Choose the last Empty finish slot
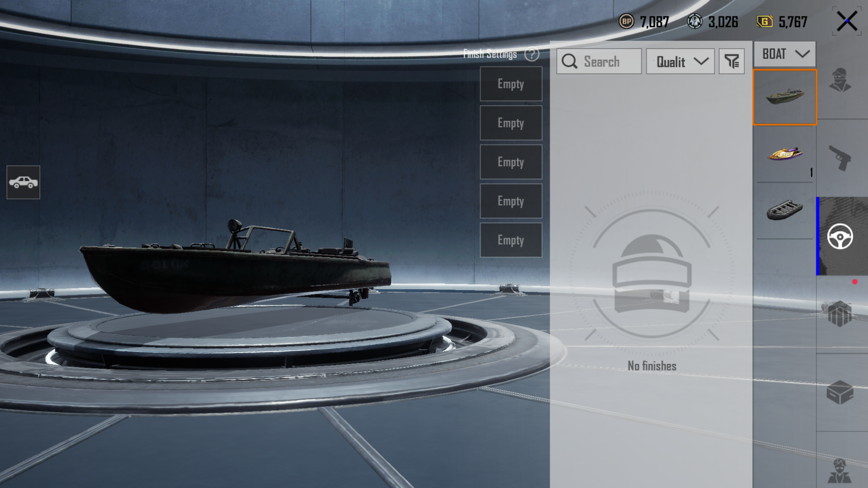This screenshot has height=488, width=868. (511, 240)
